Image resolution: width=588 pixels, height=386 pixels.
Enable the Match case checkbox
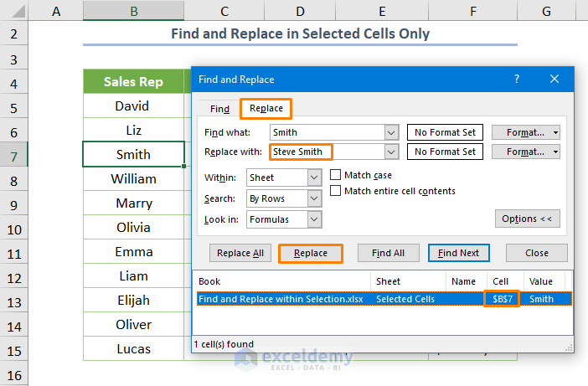(336, 176)
